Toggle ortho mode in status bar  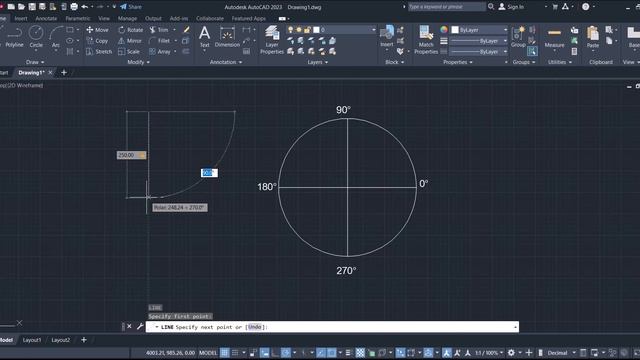point(275,353)
